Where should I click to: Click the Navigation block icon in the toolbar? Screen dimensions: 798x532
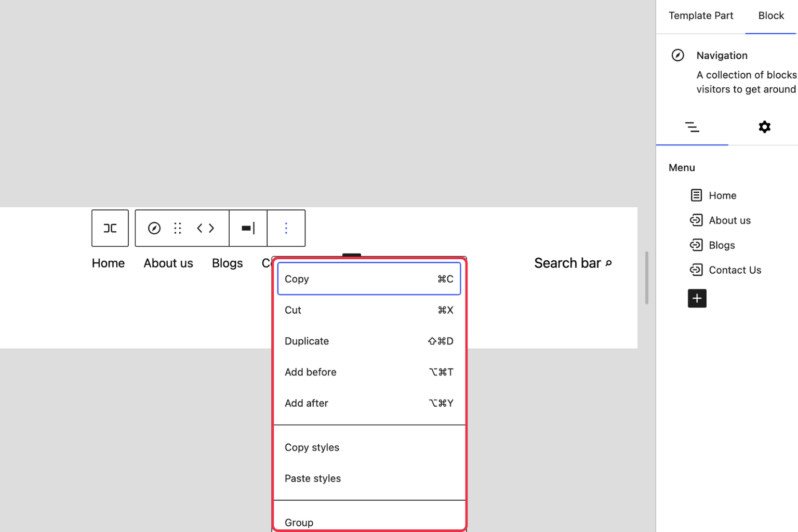pos(154,228)
